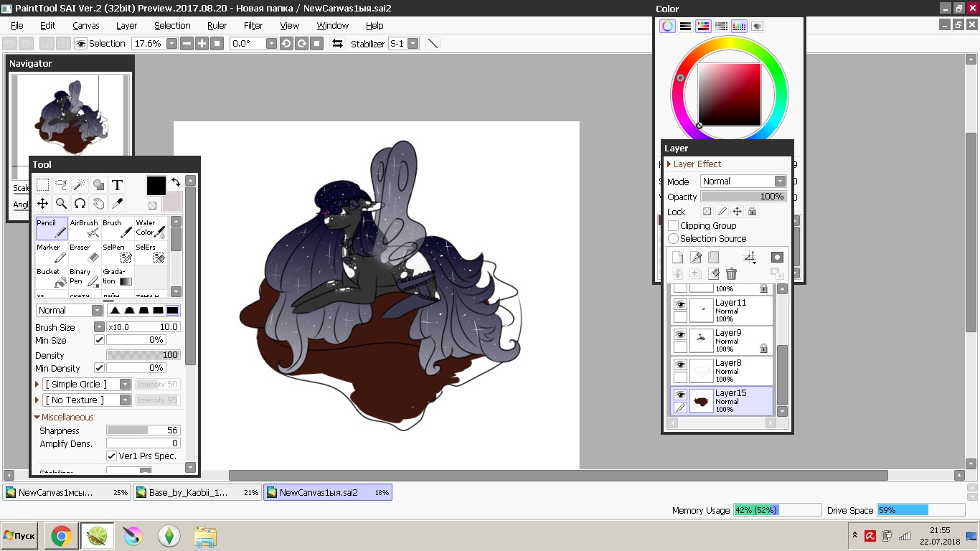Open the Windows Start button
The height and width of the screenshot is (551, 980).
[x=19, y=536]
